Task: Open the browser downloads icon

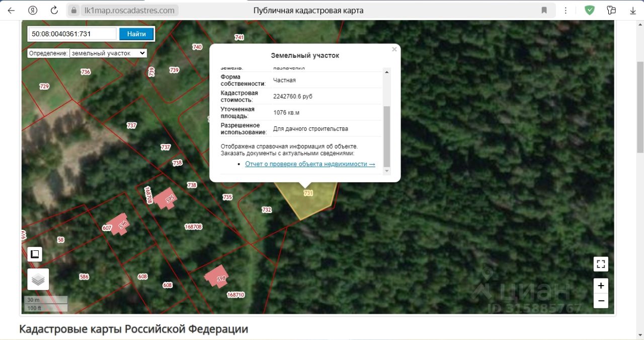Action: (x=632, y=10)
